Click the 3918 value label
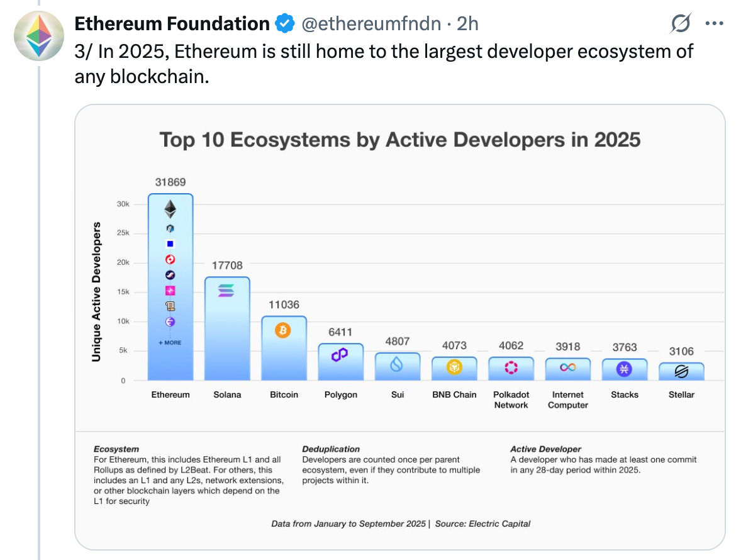The width and height of the screenshot is (736, 560). pyautogui.click(x=568, y=347)
